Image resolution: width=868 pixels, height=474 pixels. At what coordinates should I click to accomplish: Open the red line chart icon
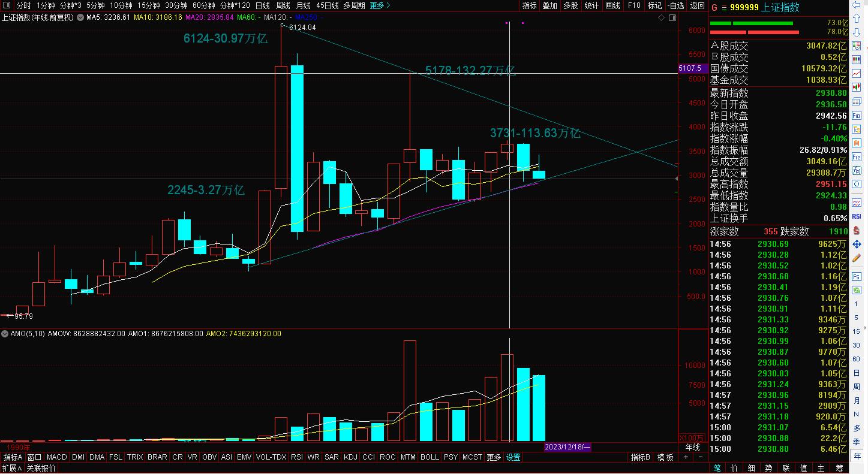click(856, 73)
